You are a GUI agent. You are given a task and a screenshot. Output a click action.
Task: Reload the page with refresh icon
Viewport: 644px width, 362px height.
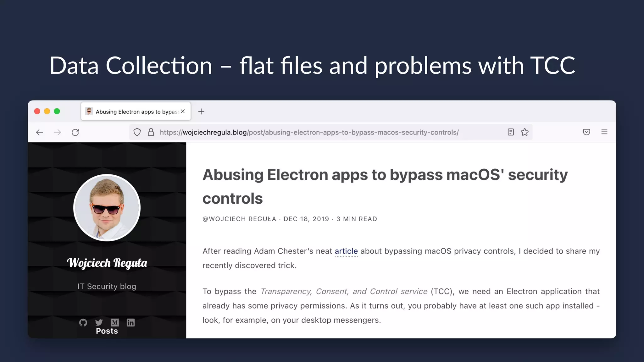[75, 132]
